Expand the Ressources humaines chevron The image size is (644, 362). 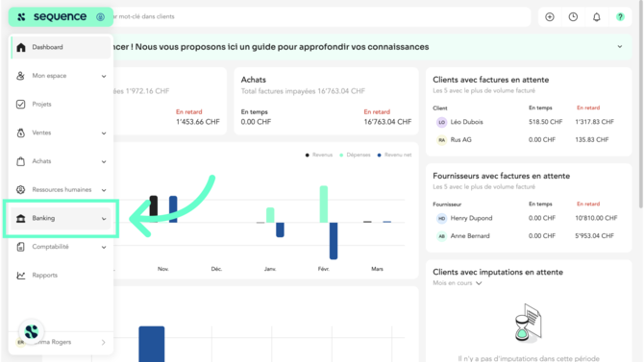pyautogui.click(x=104, y=190)
